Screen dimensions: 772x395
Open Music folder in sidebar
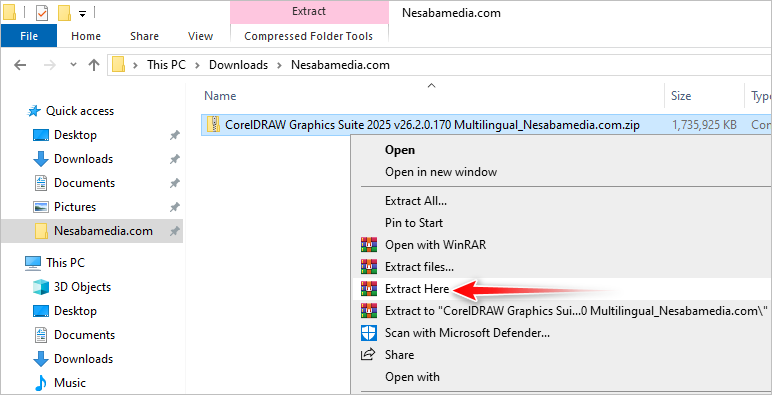coord(70,383)
